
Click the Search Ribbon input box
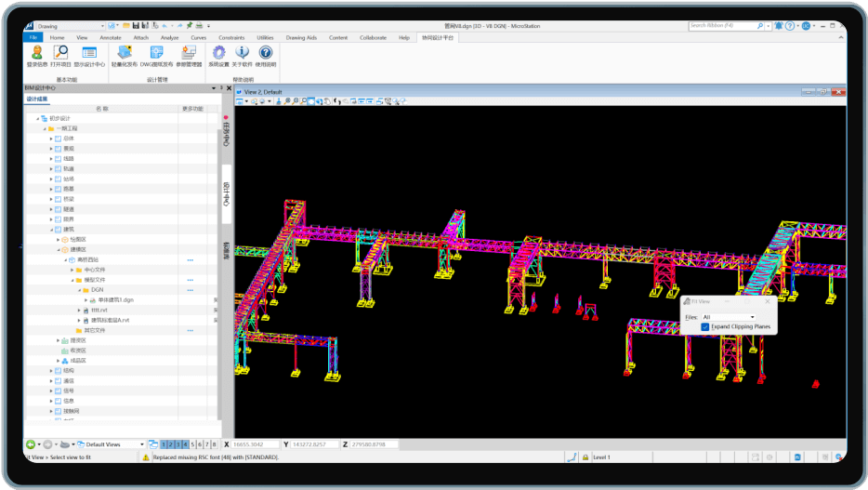[x=722, y=25]
